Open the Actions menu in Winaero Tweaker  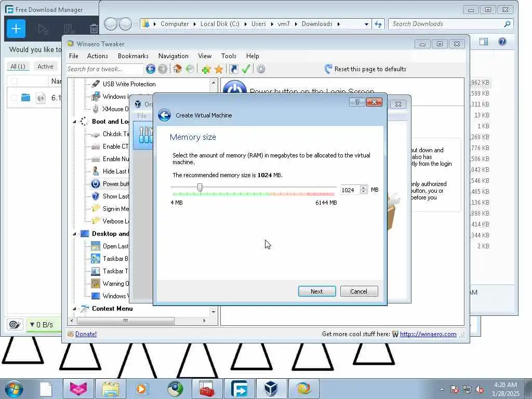[97, 56]
